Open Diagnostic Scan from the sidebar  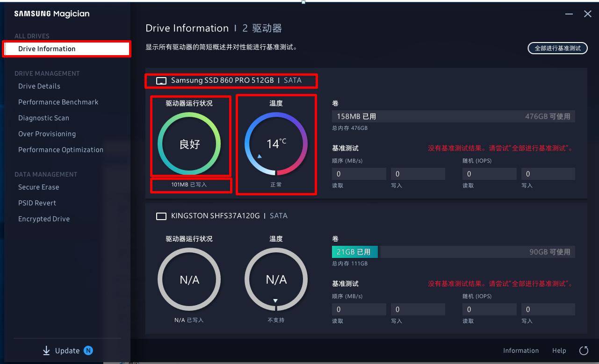tap(43, 118)
